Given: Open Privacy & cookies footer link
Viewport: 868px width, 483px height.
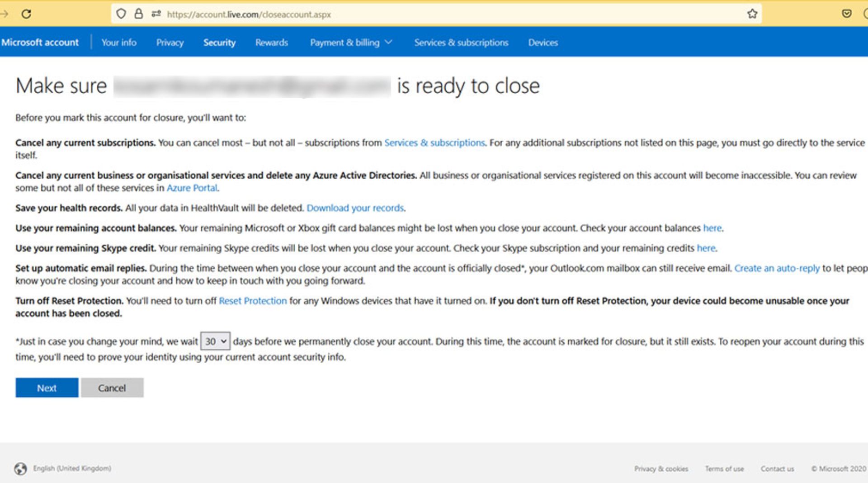Looking at the screenshot, I should pyautogui.click(x=660, y=469).
